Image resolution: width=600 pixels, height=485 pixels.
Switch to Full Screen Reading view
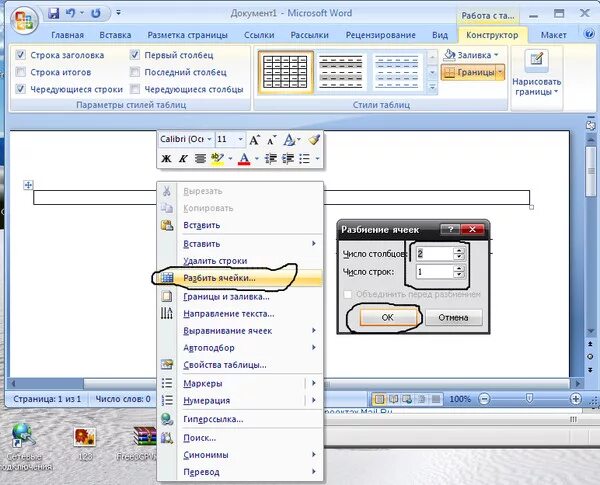pos(393,399)
